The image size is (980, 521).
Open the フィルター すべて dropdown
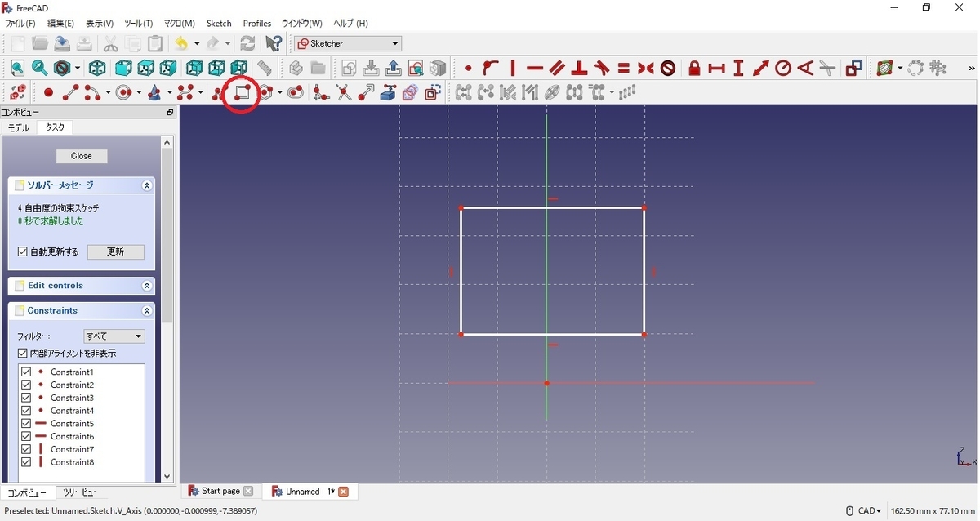114,336
